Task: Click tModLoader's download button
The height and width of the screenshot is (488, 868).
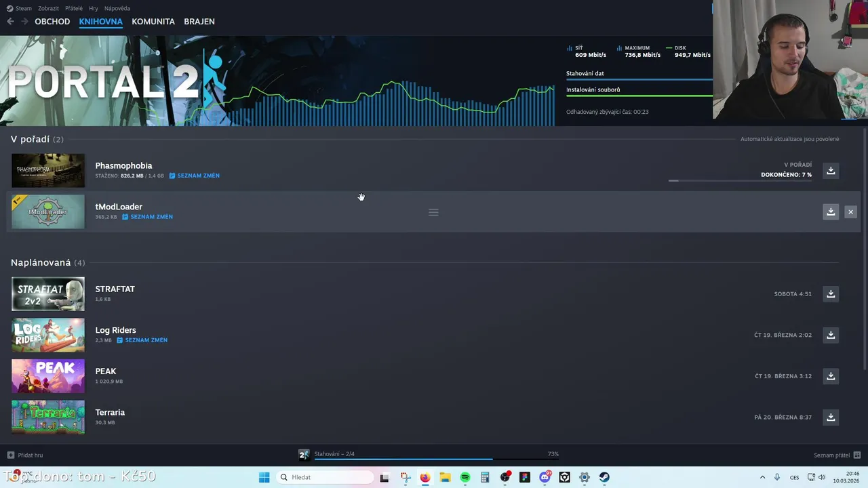Action: (831, 212)
